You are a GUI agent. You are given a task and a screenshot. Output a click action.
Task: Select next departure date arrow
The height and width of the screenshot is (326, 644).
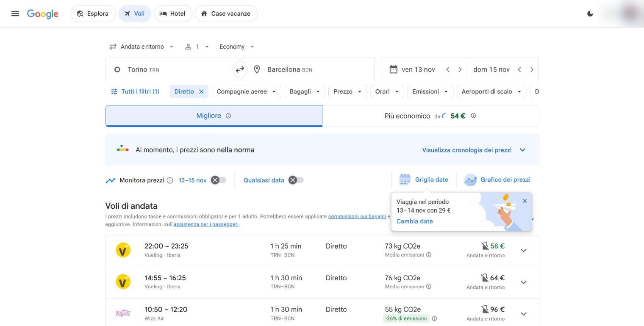(x=460, y=69)
